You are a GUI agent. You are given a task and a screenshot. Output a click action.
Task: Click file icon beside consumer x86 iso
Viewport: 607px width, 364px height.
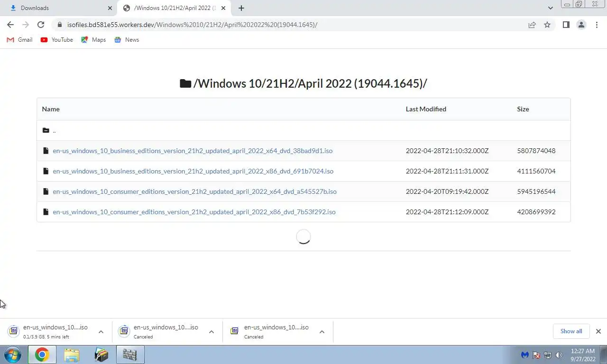coord(46,212)
